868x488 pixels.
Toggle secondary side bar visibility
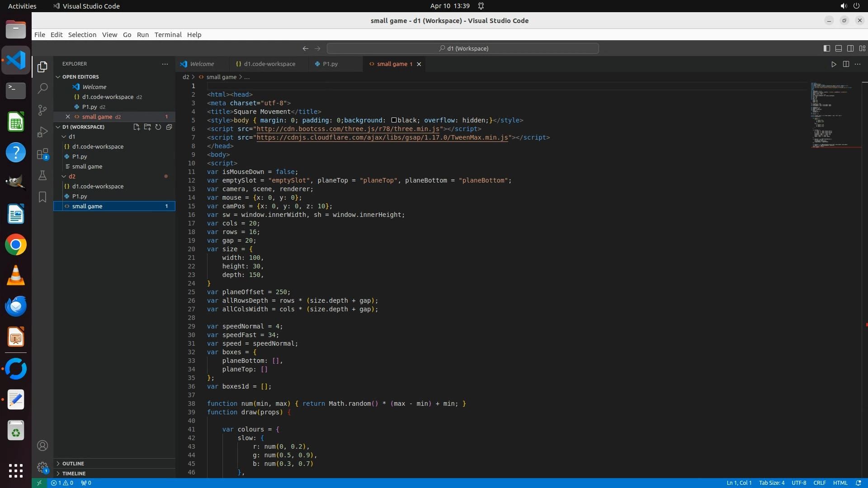pos(850,48)
